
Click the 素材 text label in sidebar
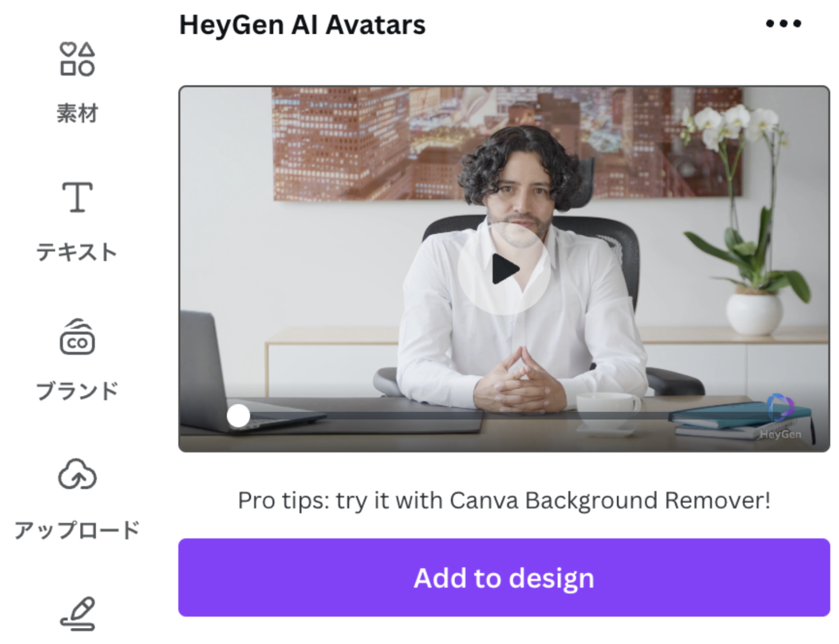click(77, 113)
